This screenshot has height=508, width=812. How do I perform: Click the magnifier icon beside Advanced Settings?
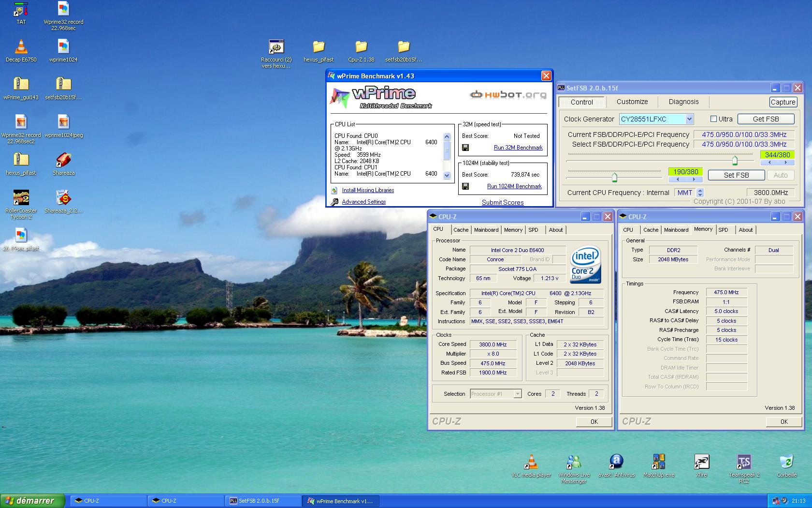334,202
